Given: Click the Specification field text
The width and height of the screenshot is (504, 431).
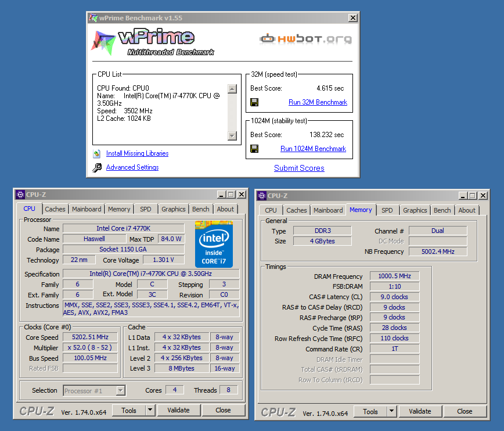Looking at the screenshot, I should click(x=151, y=274).
